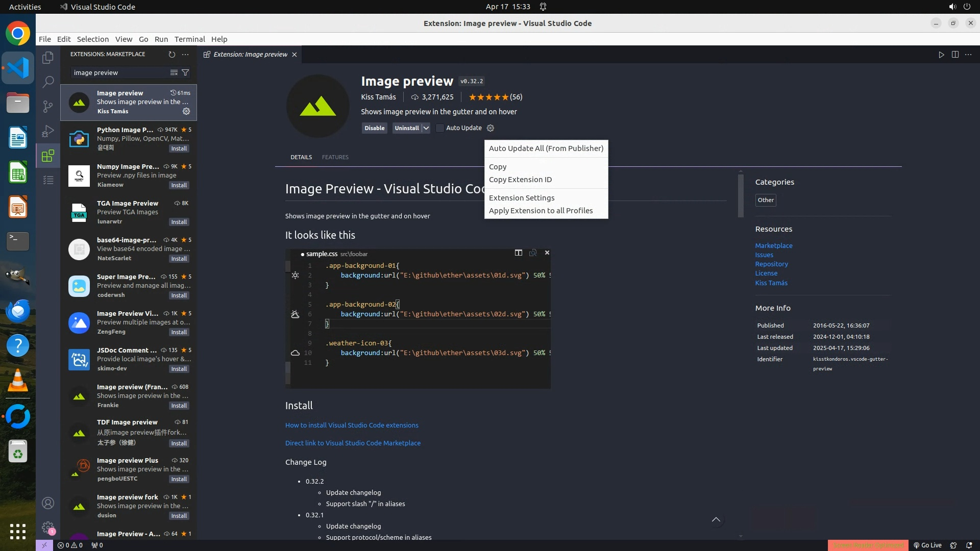
Task: Clear extensions search results icon
Action: (x=174, y=72)
